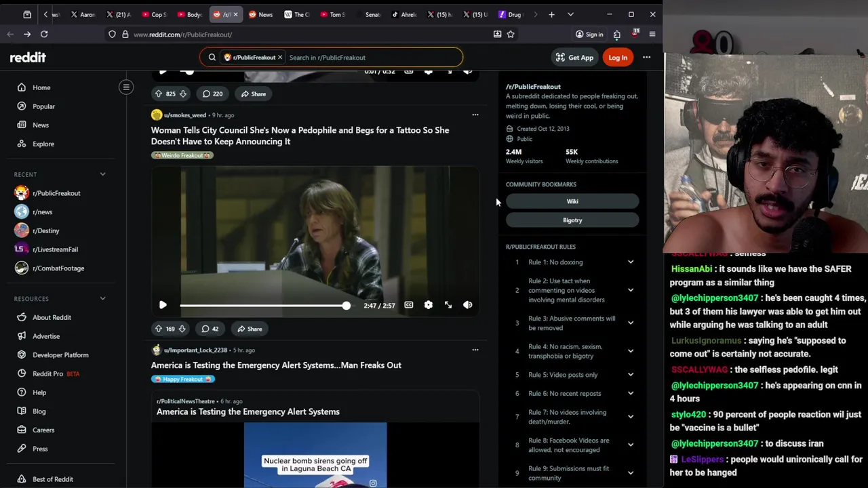This screenshot has height=488, width=868.
Task: Open the Weirdo Freakout flair tag
Action: (x=182, y=155)
